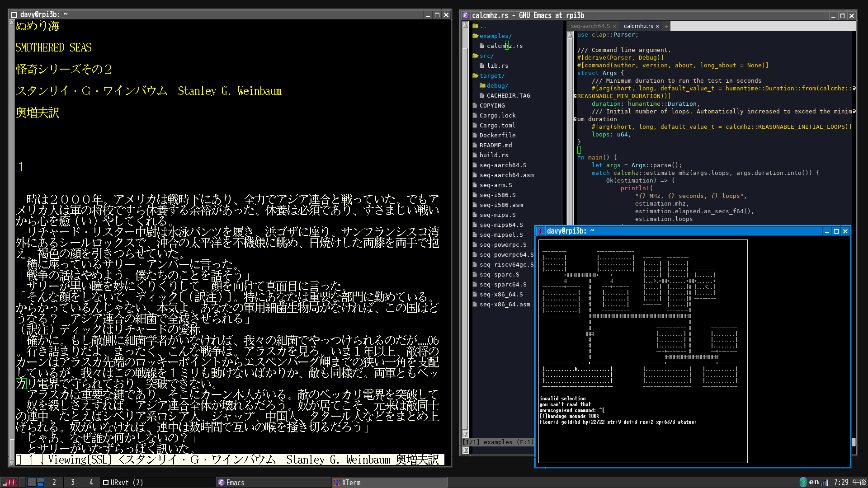Click the Emacs taskbar icon
Image resolution: width=868 pixels, height=488 pixels.
(221, 483)
